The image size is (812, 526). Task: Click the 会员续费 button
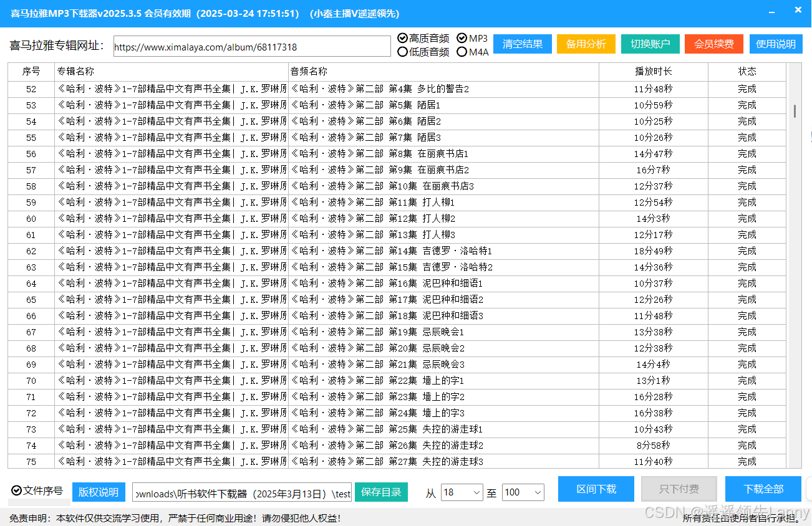[713, 44]
